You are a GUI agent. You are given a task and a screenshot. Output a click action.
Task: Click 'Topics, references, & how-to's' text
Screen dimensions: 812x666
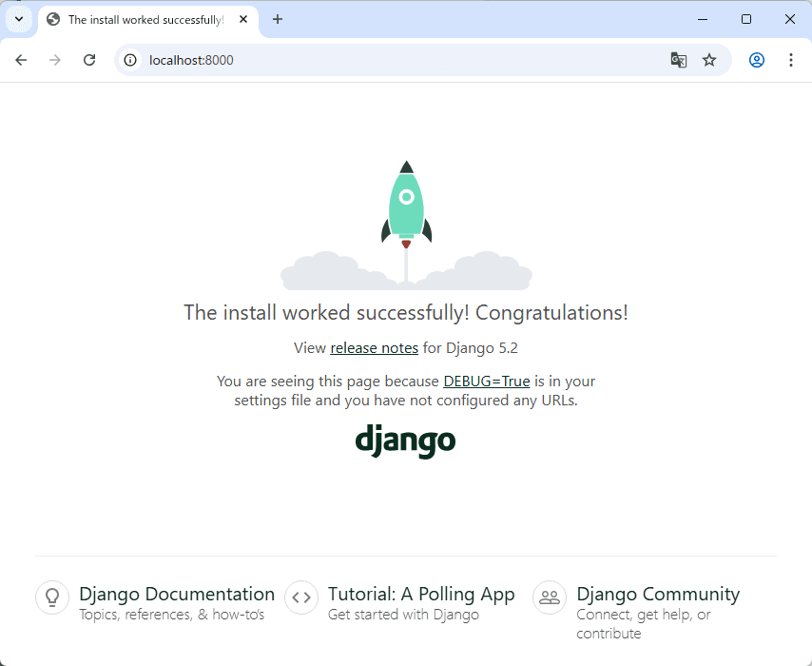coord(171,615)
